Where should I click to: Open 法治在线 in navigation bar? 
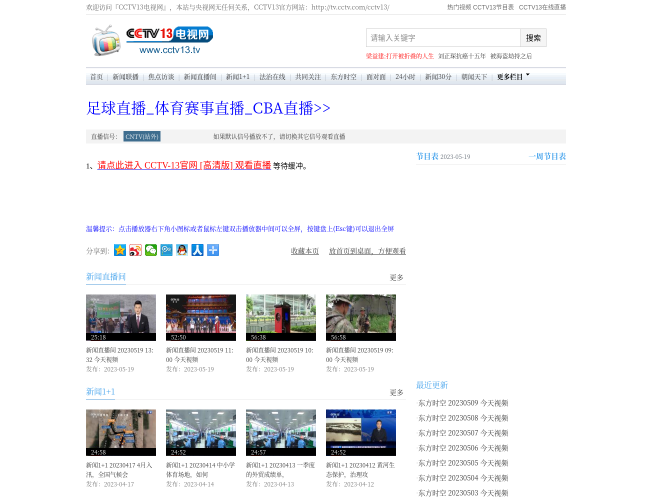[272, 77]
